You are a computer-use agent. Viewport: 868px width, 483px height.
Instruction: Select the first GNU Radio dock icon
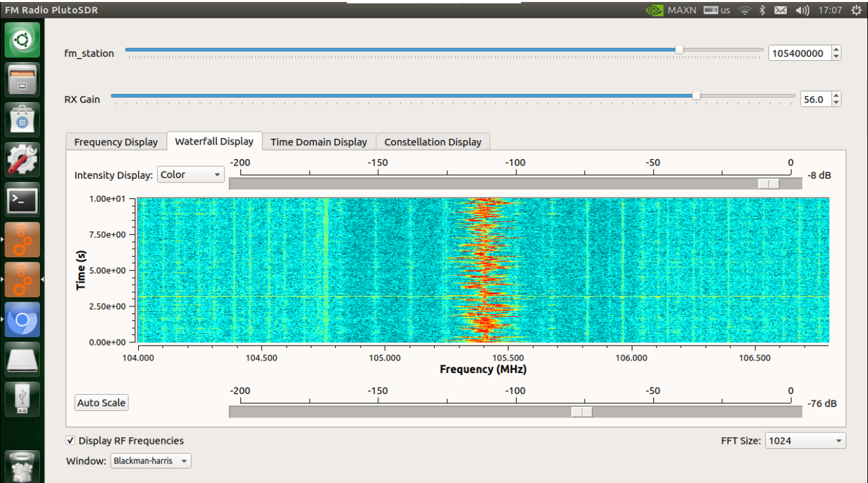pyautogui.click(x=23, y=239)
